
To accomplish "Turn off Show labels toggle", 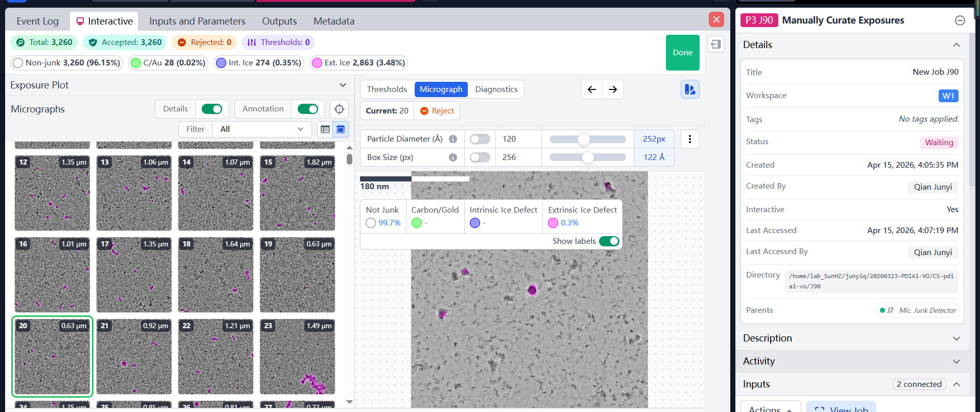I will coord(609,241).
